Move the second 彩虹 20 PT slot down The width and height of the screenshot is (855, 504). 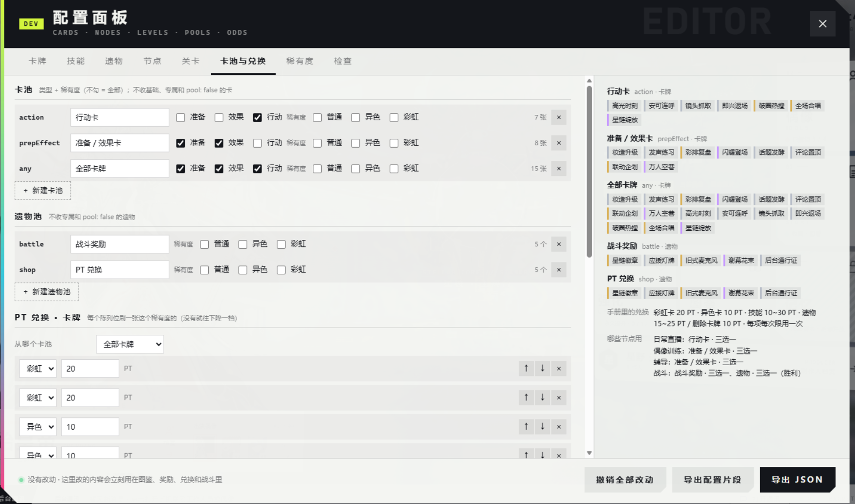pos(543,397)
